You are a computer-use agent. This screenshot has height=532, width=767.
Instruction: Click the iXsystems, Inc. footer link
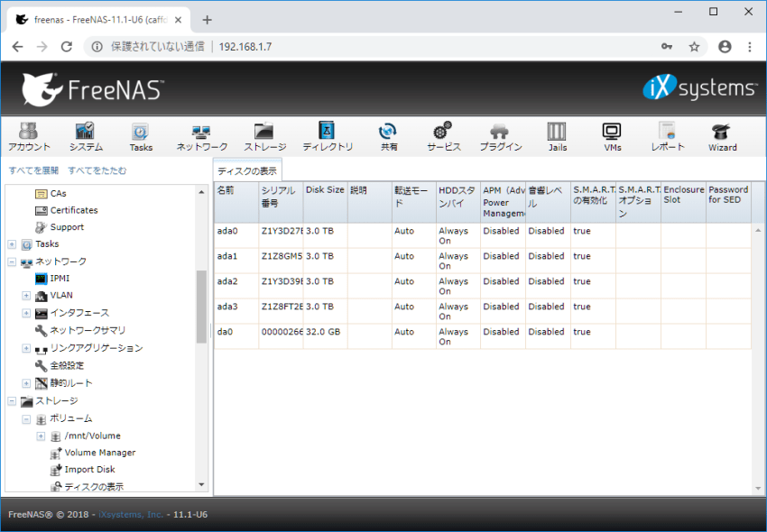131,514
